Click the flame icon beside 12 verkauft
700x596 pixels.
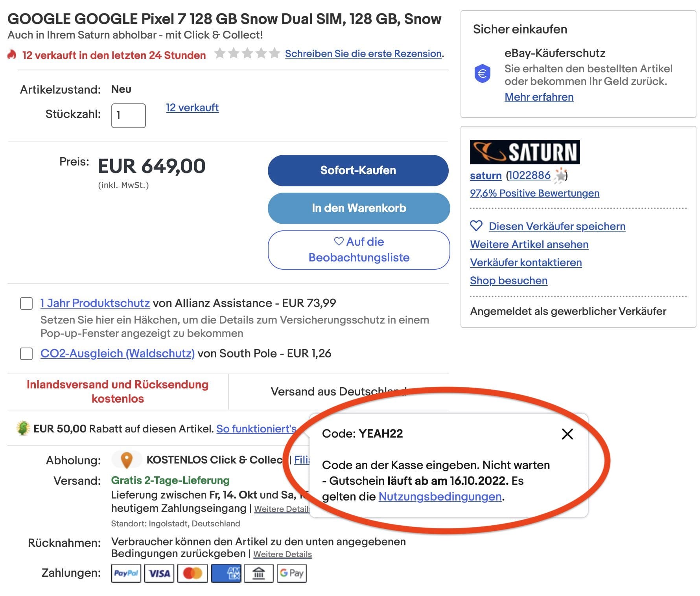[x=12, y=54]
